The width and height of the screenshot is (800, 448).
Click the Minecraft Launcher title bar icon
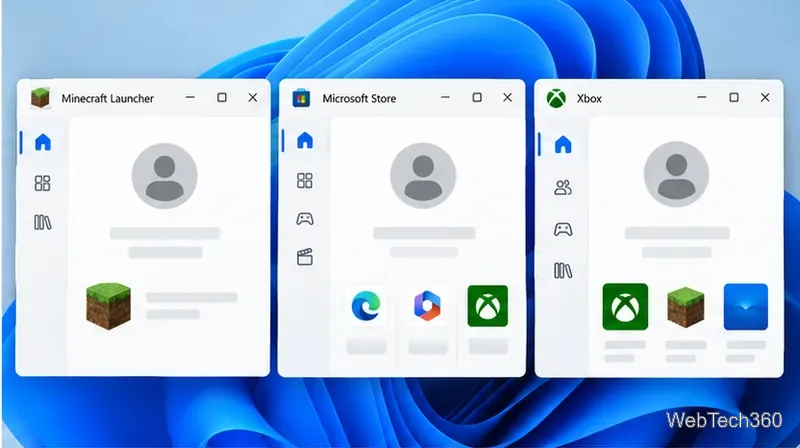(x=40, y=97)
